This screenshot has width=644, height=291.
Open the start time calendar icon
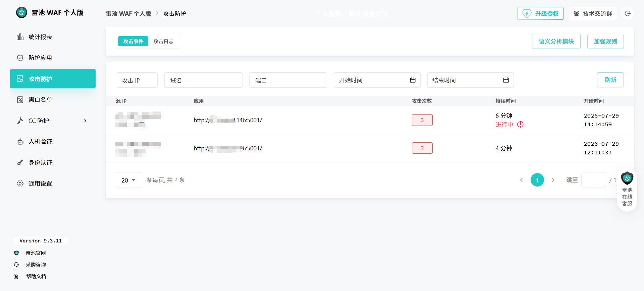tap(413, 80)
